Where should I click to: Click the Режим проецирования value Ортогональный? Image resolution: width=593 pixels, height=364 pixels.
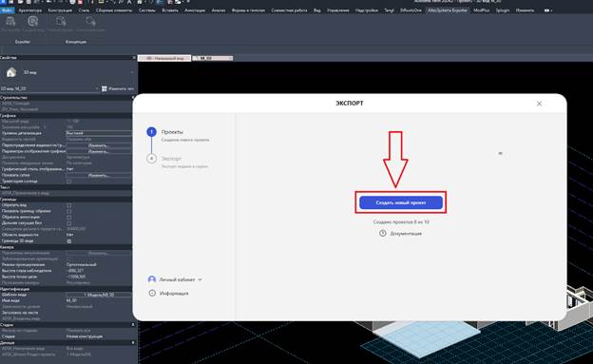pos(99,264)
